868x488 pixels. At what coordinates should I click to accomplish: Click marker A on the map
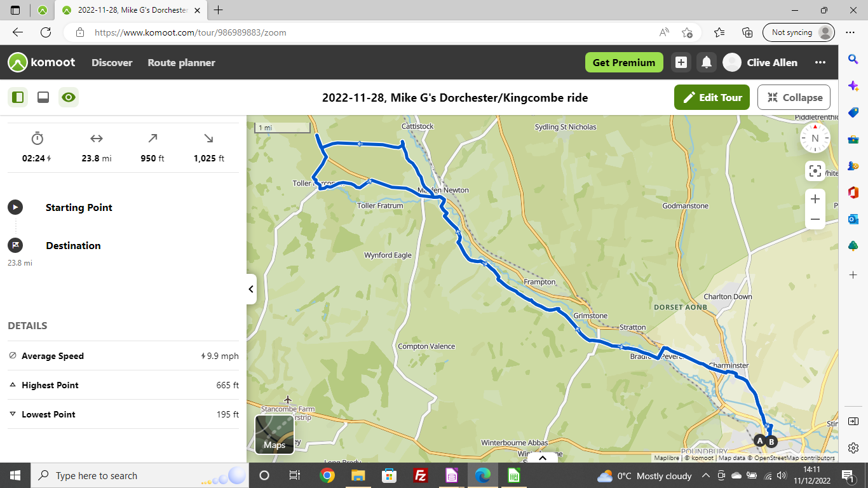tap(759, 440)
